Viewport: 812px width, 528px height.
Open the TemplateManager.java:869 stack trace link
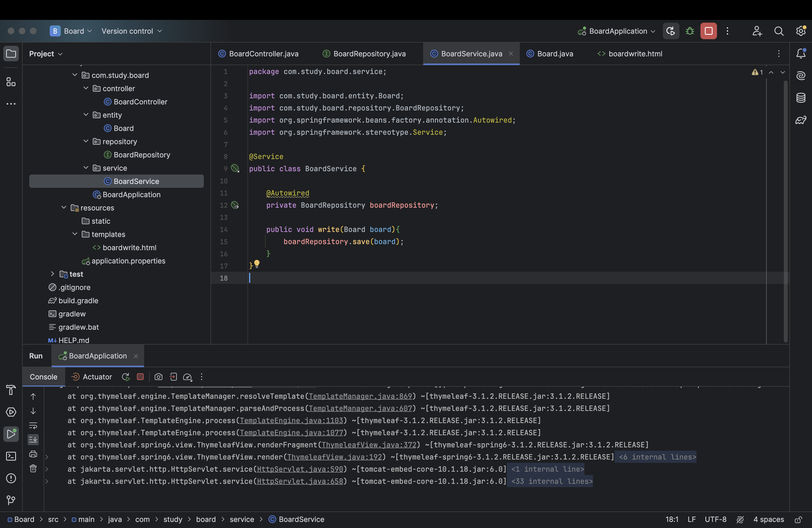click(x=360, y=396)
